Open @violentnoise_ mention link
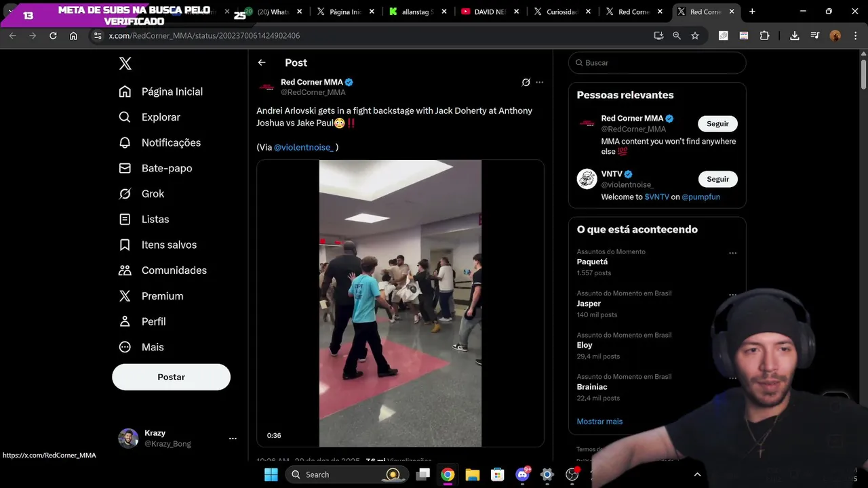The height and width of the screenshot is (488, 868). (304, 147)
